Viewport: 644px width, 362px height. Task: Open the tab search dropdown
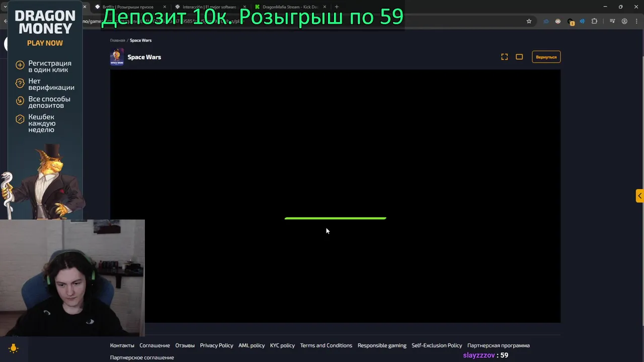pyautogui.click(x=5, y=7)
